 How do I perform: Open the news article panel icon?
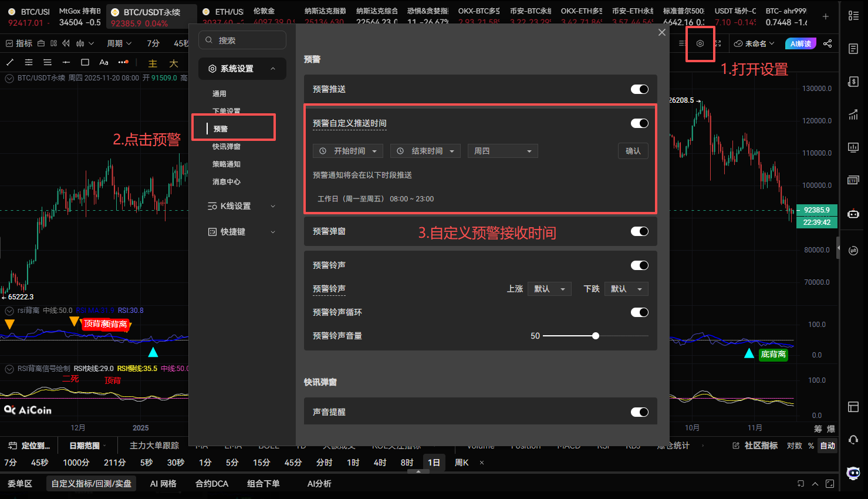853,49
